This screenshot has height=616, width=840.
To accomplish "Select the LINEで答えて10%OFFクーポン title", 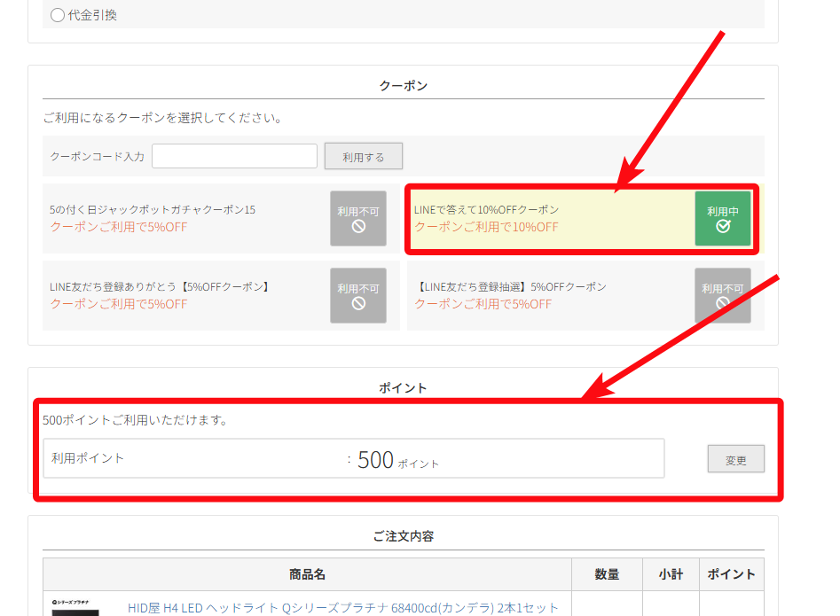I will point(487,210).
